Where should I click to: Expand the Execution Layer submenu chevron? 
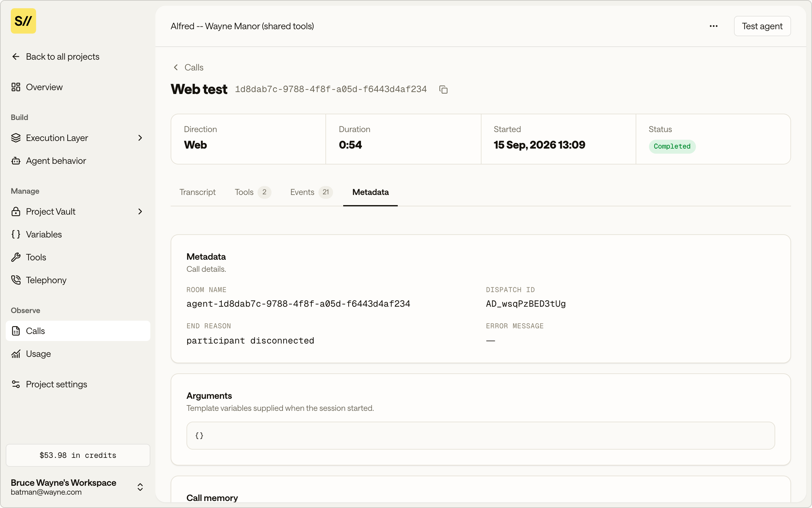pos(140,138)
